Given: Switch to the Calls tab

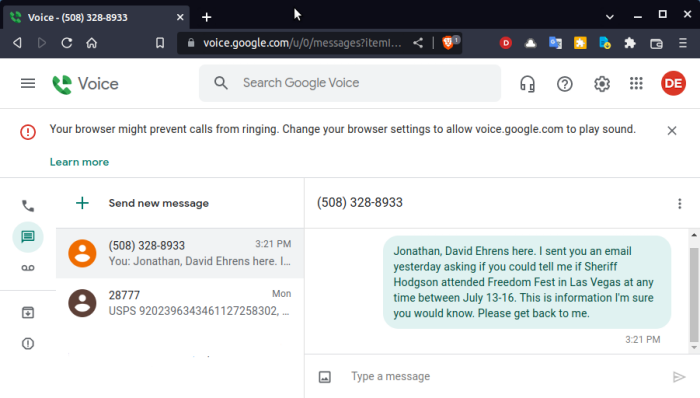Looking at the screenshot, I should pos(28,206).
